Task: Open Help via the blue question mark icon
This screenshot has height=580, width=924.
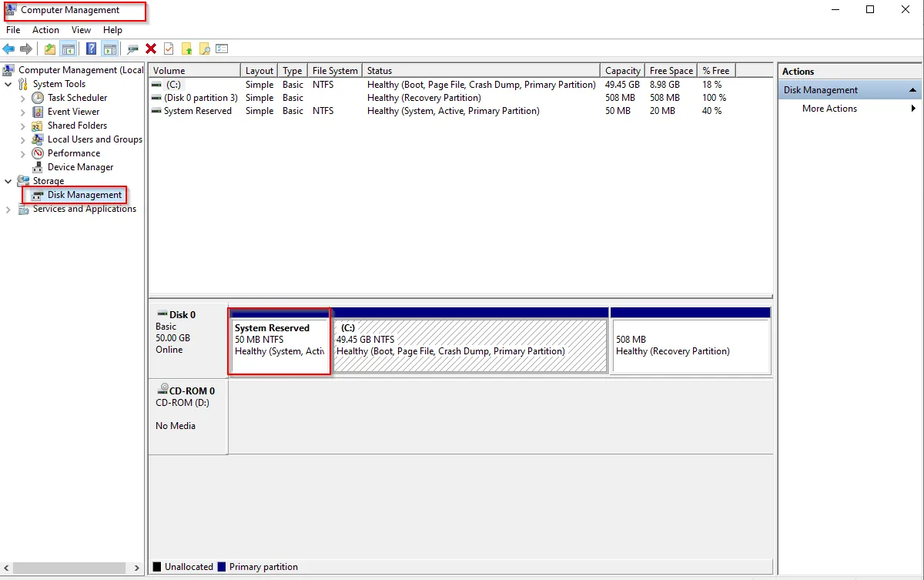Action: (x=91, y=49)
